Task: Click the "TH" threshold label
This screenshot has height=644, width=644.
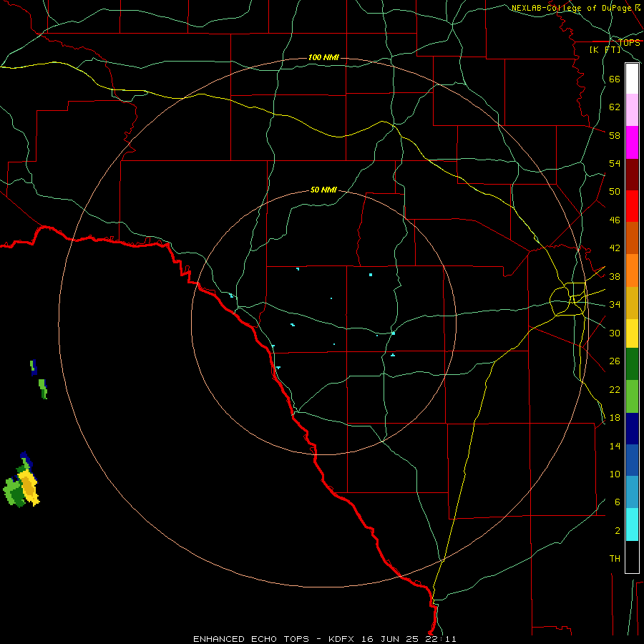Action: point(615,559)
